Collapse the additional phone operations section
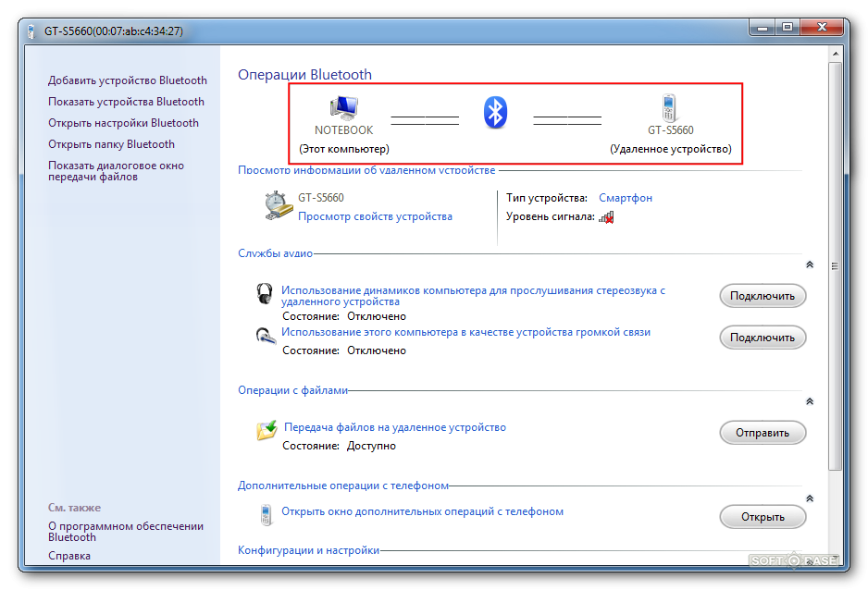This screenshot has width=868, height=590. [x=810, y=498]
